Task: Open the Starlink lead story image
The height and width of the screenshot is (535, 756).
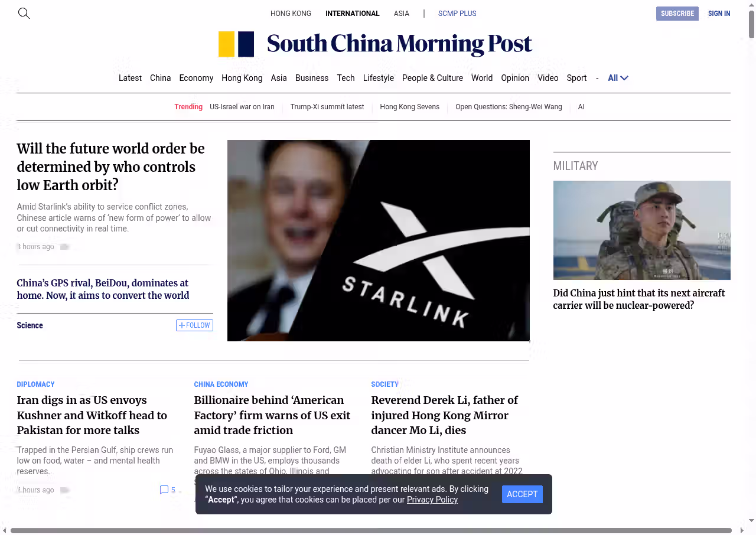Action: [378, 240]
